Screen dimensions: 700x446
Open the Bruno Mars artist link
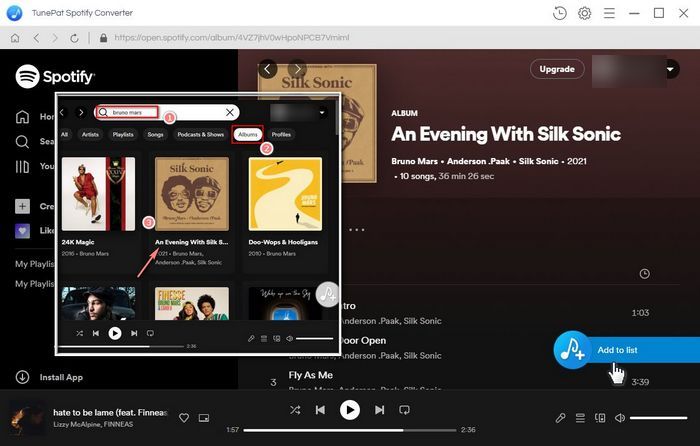pyautogui.click(x=414, y=161)
